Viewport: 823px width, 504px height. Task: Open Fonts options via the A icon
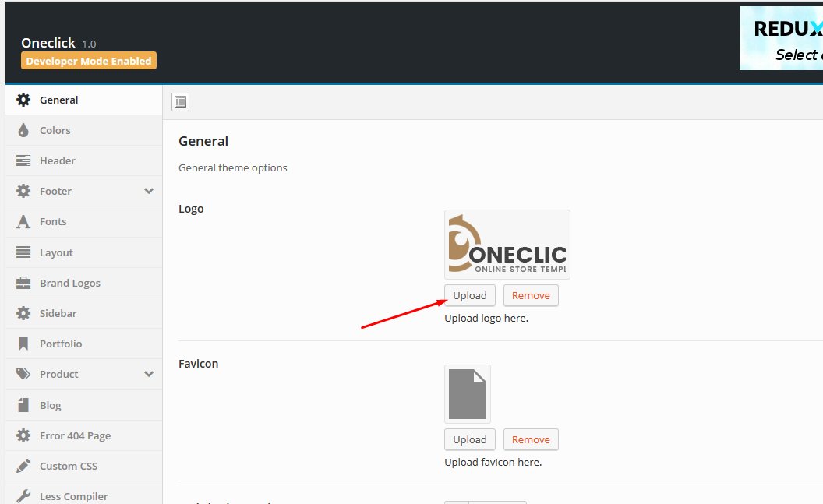[x=24, y=221]
